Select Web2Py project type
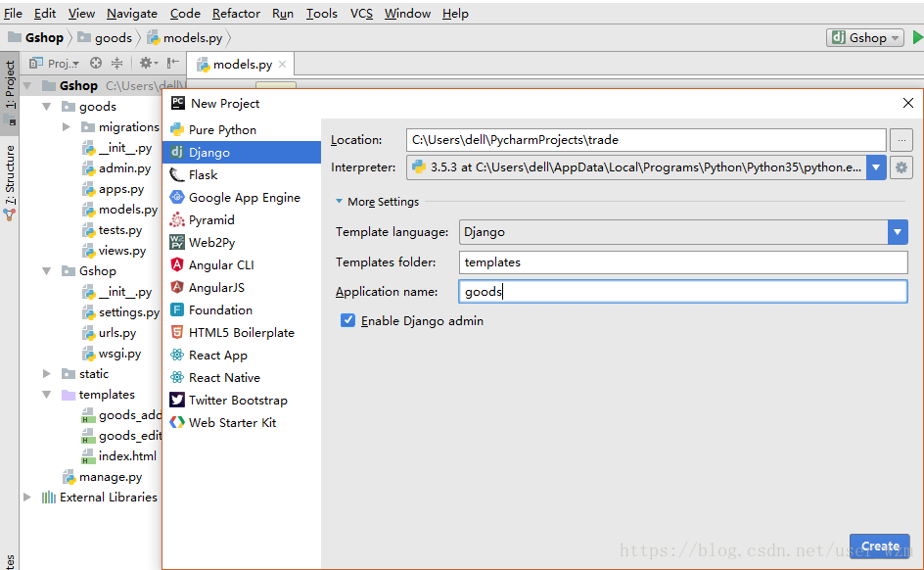924x570 pixels. [242, 242]
